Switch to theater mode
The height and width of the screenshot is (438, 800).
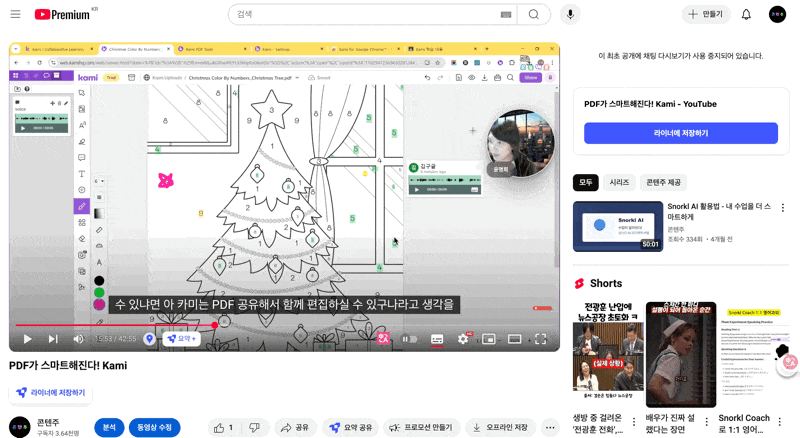(514, 339)
